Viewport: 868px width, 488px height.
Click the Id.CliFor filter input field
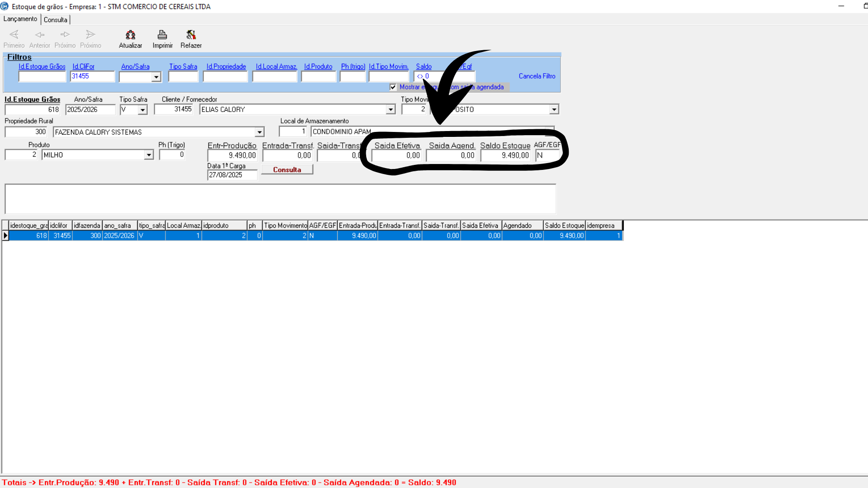(x=92, y=76)
